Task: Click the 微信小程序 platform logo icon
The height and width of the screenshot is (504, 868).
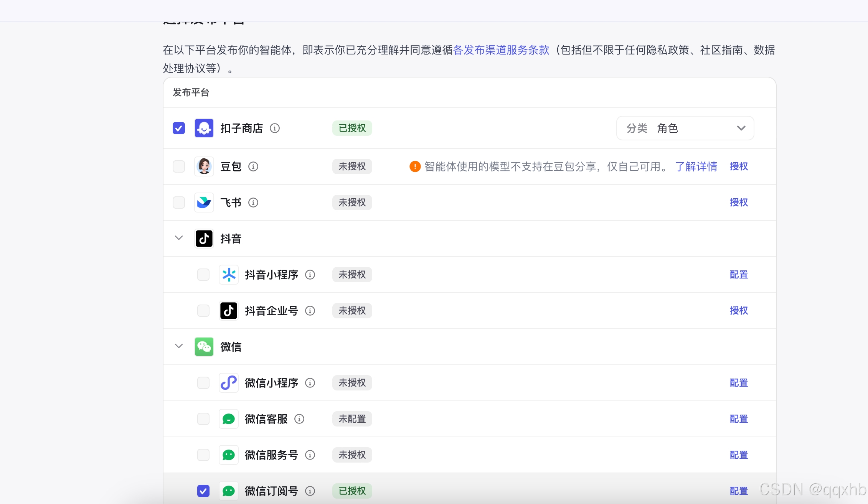Action: click(x=229, y=383)
